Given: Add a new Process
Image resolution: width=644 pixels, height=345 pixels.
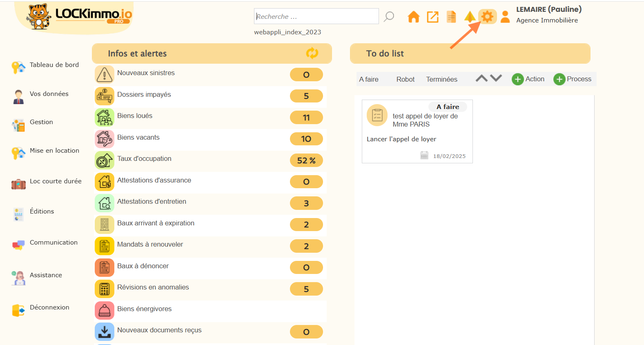Looking at the screenshot, I should point(573,79).
